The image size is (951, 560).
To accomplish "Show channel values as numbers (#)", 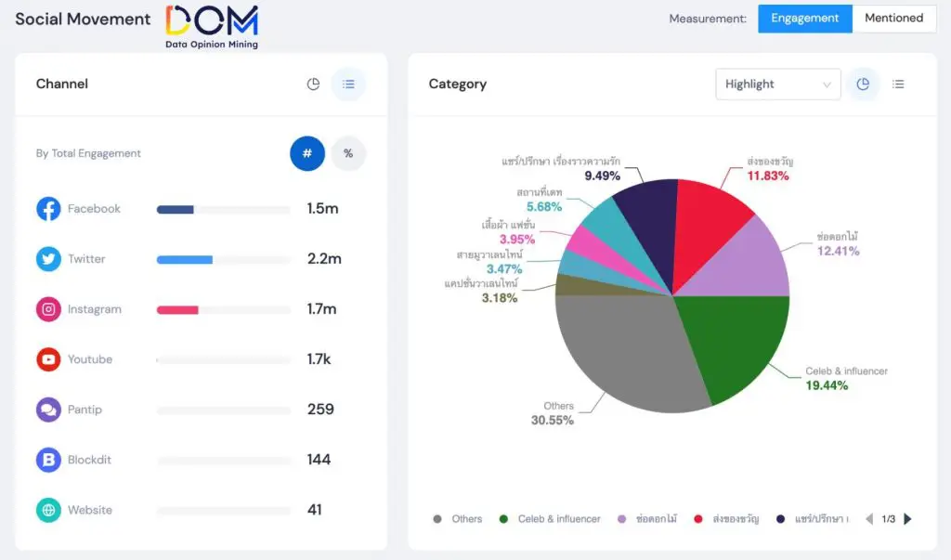I will pyautogui.click(x=307, y=153).
